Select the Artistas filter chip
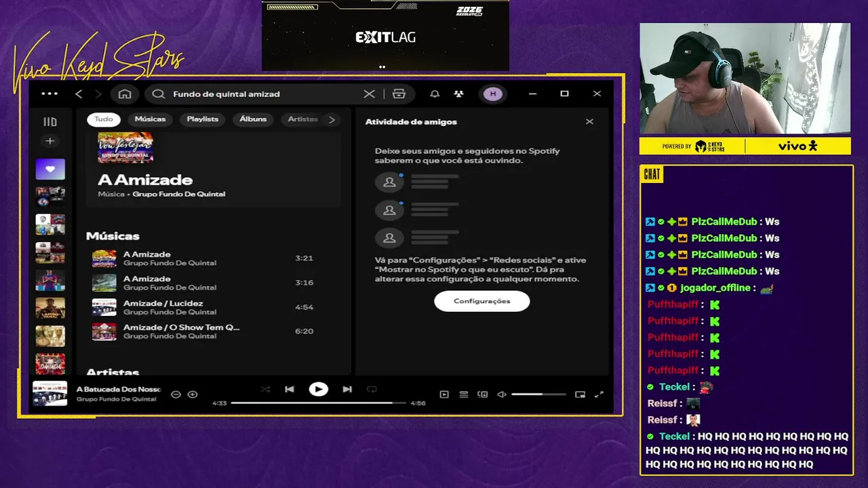868x488 pixels. 302,119
